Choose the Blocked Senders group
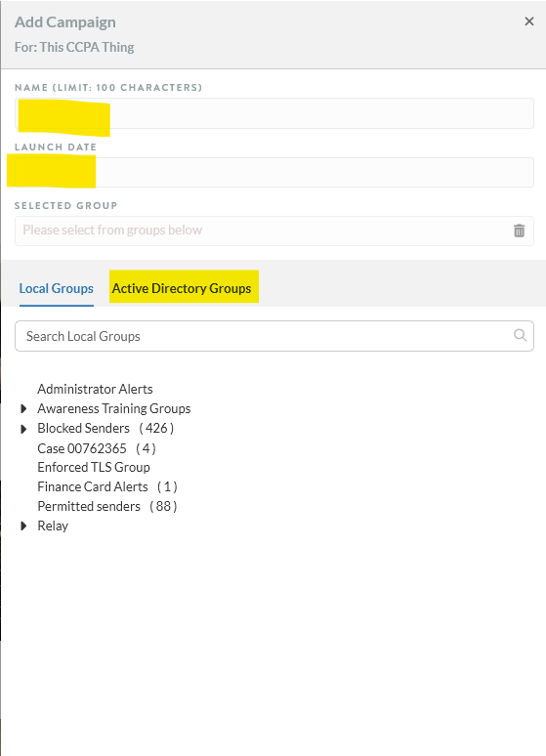Image resolution: width=546 pixels, height=756 pixels. (83, 428)
